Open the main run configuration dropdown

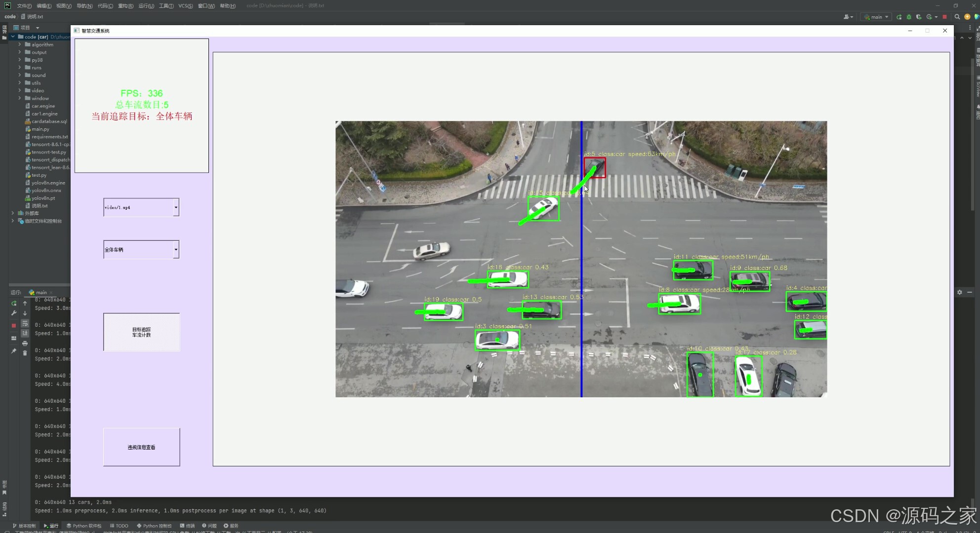click(x=877, y=17)
